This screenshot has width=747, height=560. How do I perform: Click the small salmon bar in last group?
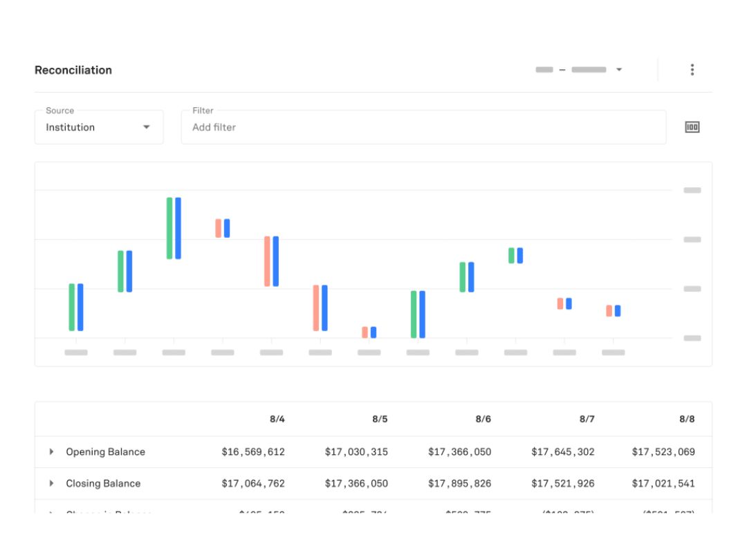point(609,311)
